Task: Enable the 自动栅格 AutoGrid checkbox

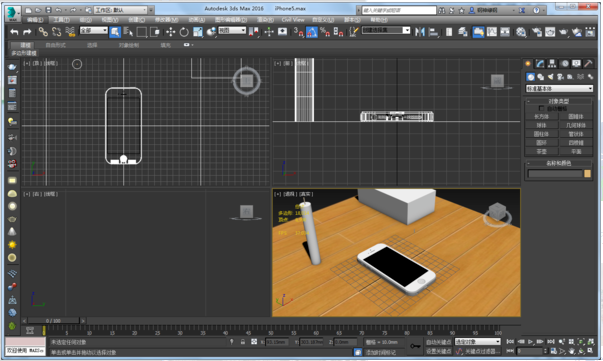Action: pyautogui.click(x=541, y=108)
